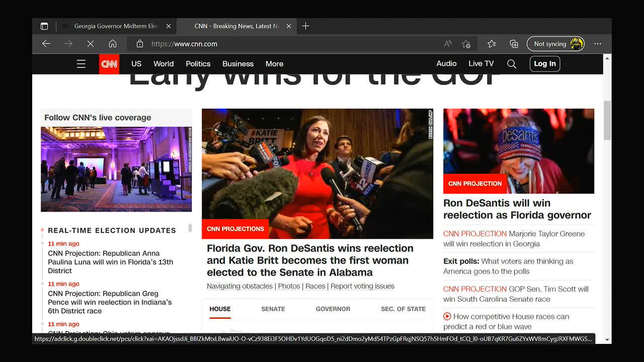Viewport: 644px width, 362px height.
Task: Open Tim Scott South Carolina Senate link
Action: [516, 294]
